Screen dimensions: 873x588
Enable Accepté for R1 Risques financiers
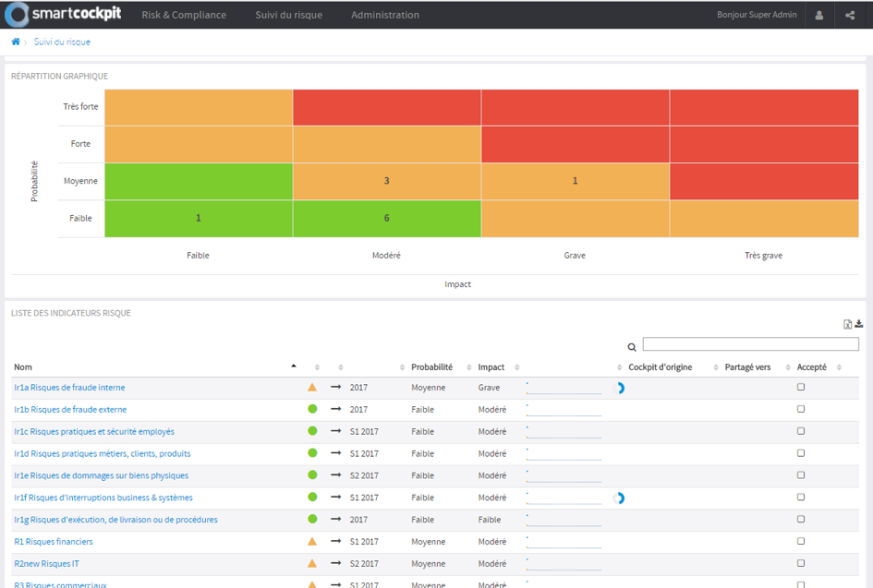pos(801,541)
